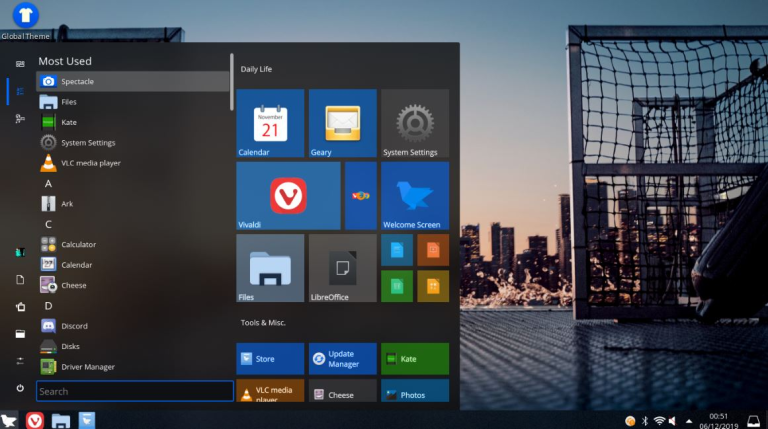Jump to letter A section header
Image resolution: width=768 pixels, height=429 pixels.
(48, 184)
